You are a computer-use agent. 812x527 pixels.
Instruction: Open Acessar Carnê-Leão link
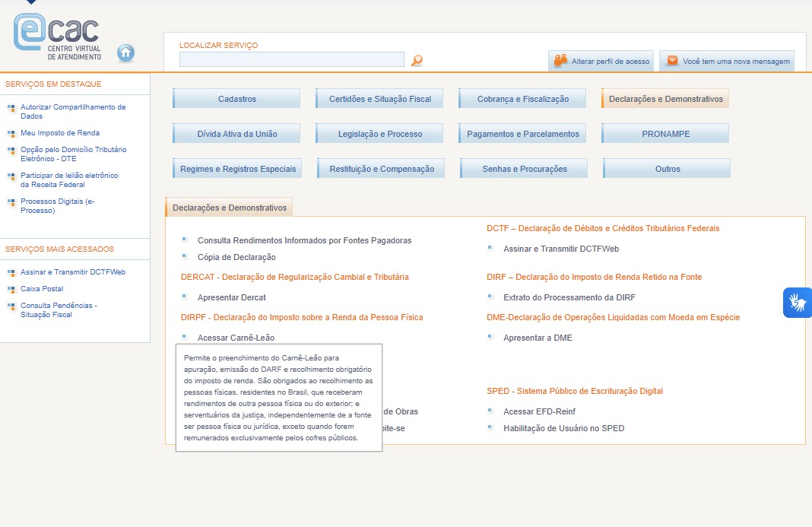click(236, 338)
